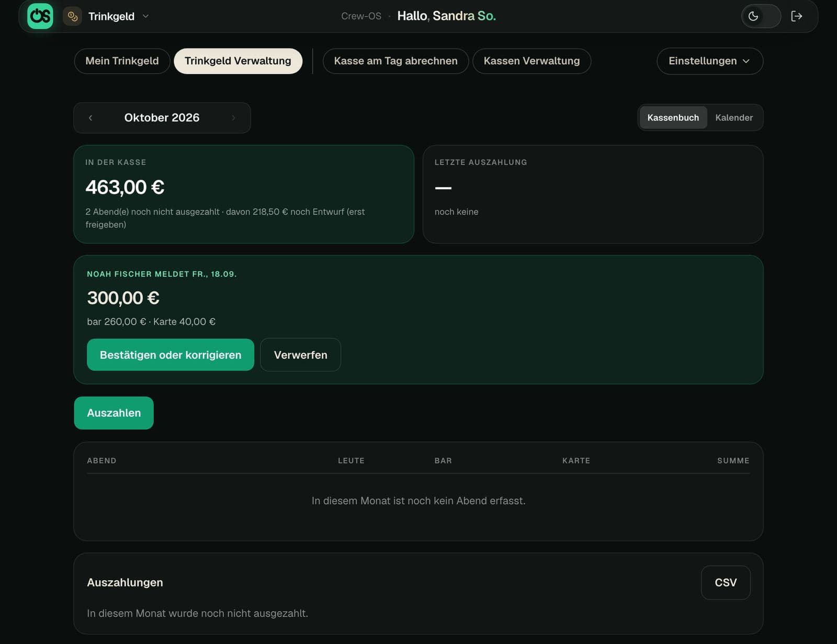
Task: Click the Oktober 2026 month label
Action: 162,118
